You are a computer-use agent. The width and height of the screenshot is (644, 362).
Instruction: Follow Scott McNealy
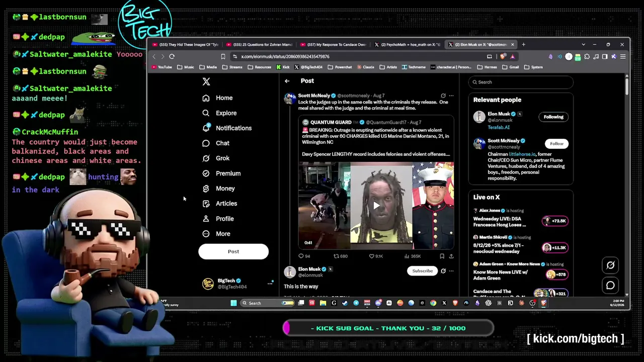[556, 144]
